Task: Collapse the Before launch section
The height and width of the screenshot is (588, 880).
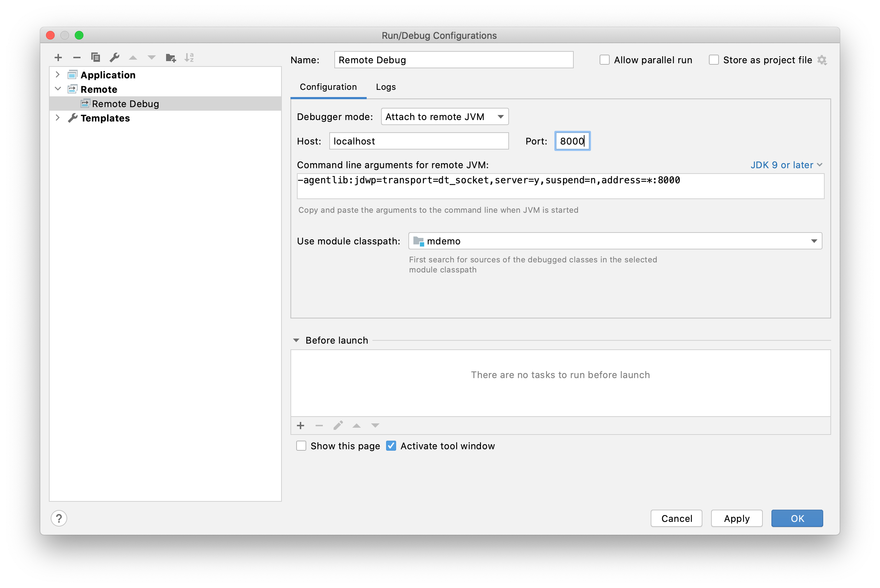Action: point(296,340)
